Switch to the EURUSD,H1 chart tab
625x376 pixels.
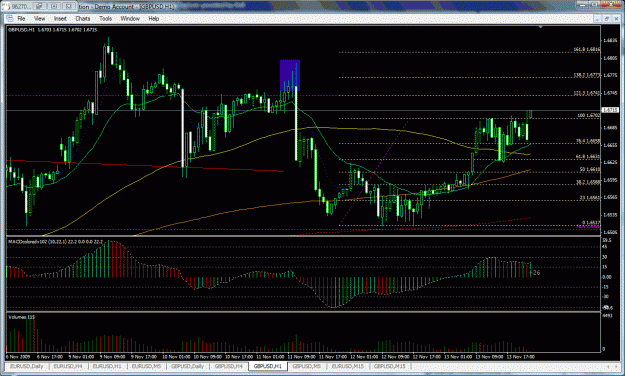(x=107, y=366)
